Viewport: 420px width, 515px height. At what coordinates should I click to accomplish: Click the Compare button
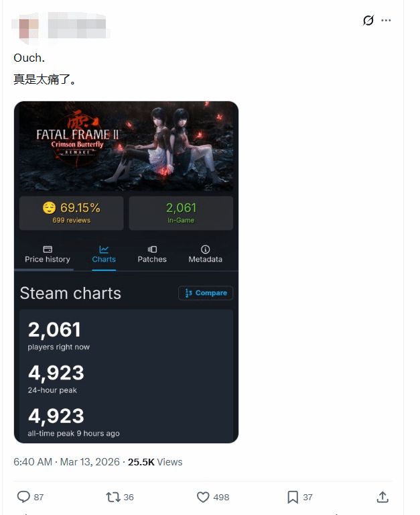[x=206, y=293]
